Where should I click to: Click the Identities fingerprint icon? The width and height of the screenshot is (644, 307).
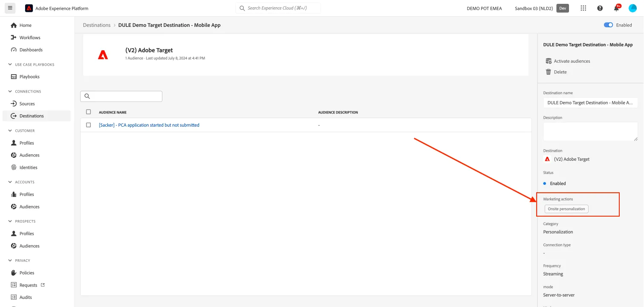pos(14,168)
